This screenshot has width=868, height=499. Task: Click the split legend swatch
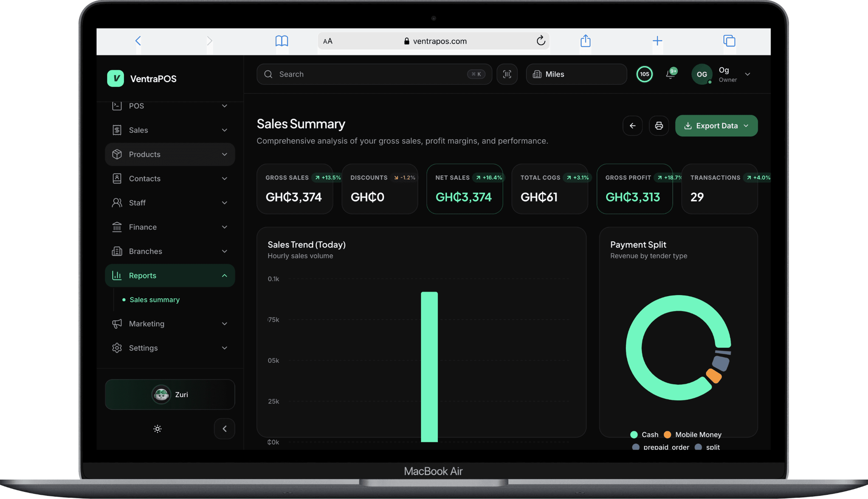pos(698,447)
